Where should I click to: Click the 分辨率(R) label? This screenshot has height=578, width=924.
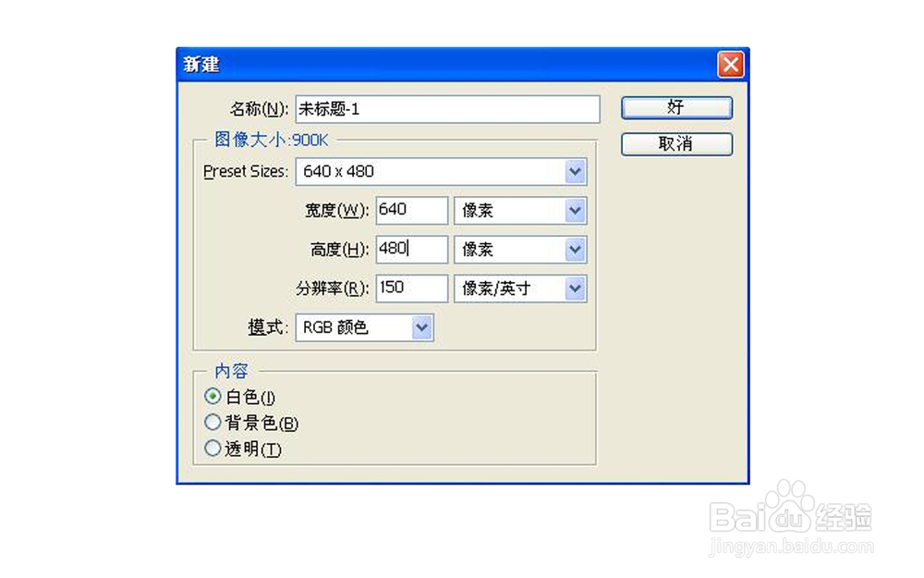tap(333, 289)
